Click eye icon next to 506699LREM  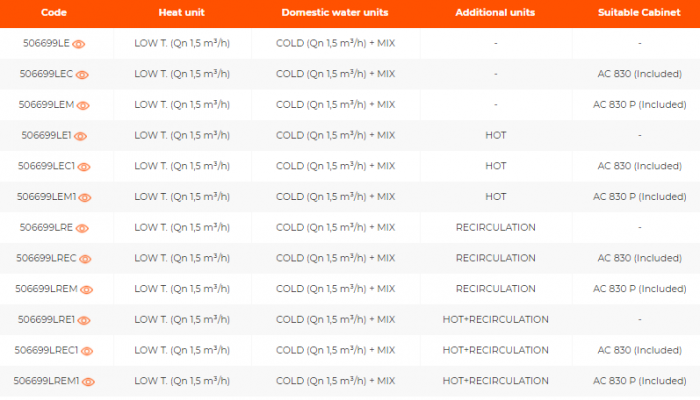tap(85, 290)
